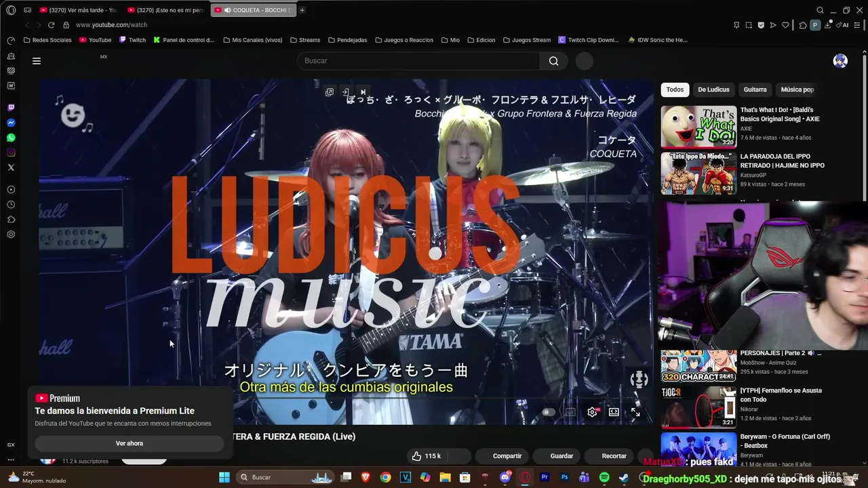868x488 pixels.
Task: Click Ver ahora in Premium popup
Action: pos(130,443)
